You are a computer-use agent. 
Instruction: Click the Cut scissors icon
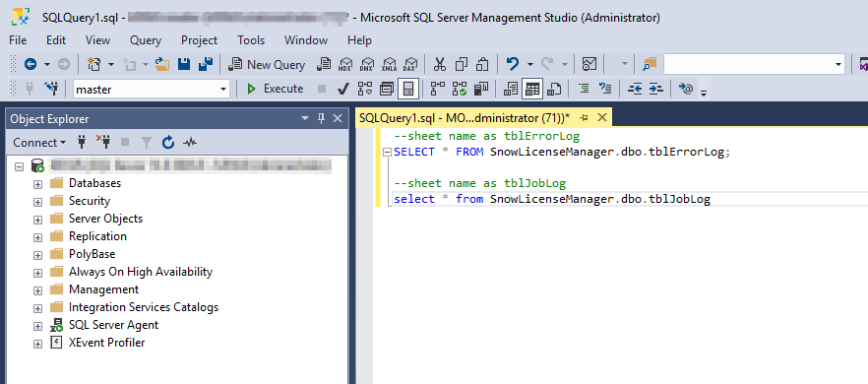click(440, 65)
